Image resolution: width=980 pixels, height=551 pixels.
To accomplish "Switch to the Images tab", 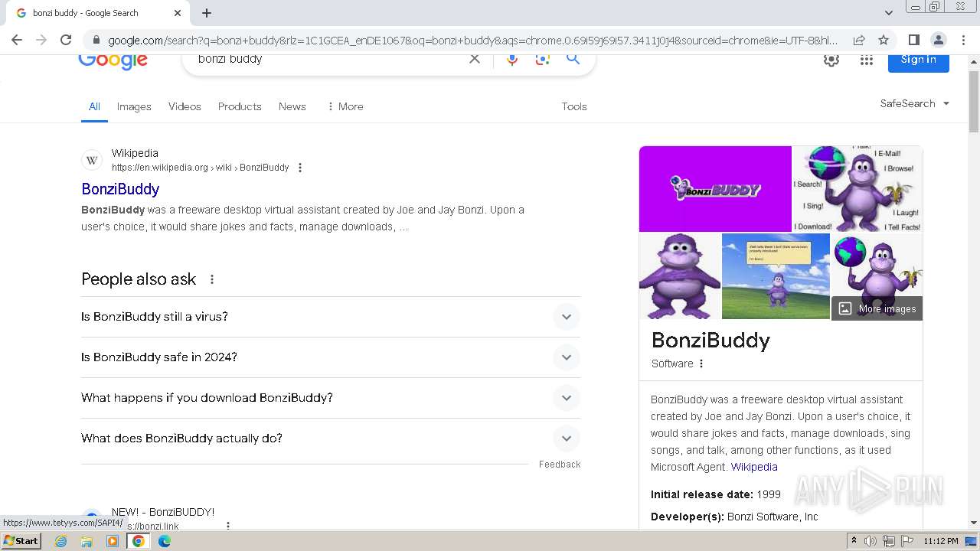I will point(134,106).
